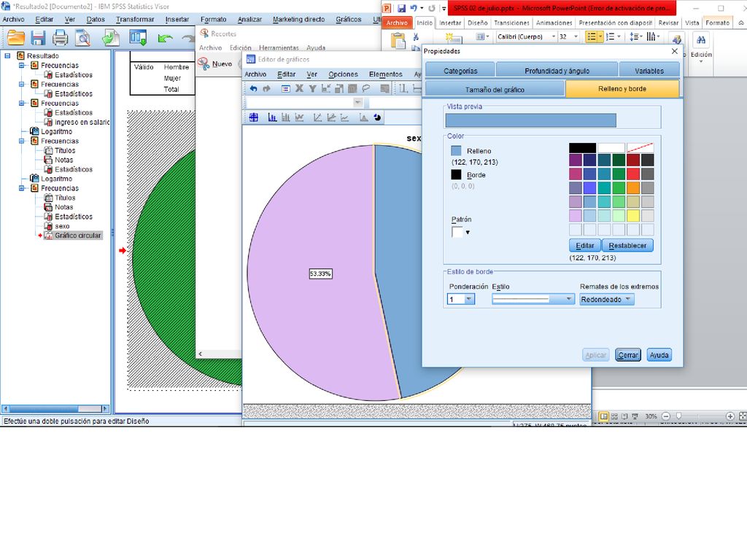This screenshot has width=747, height=560.
Task: Pick the yellow swatch in the color palette
Action: pos(632,216)
